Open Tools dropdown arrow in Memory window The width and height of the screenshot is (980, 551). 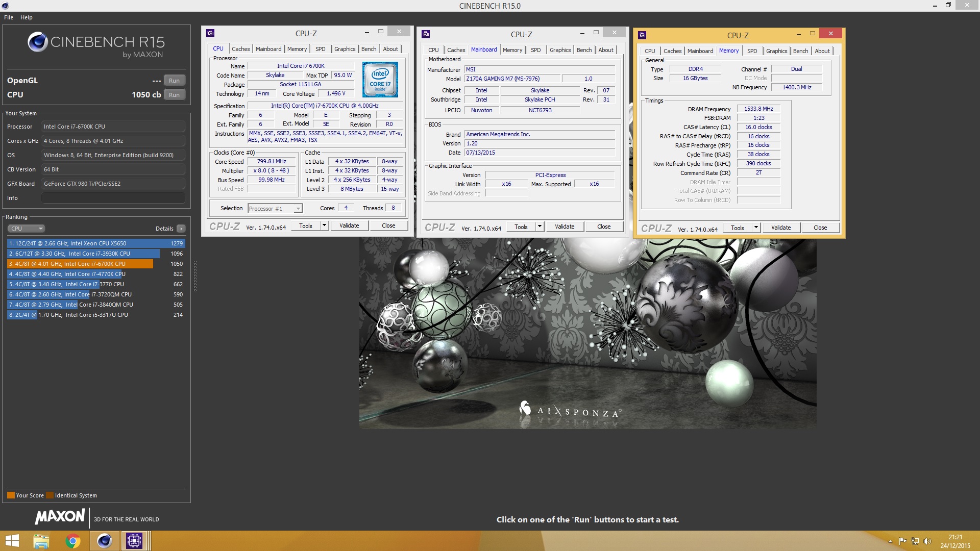tap(756, 228)
